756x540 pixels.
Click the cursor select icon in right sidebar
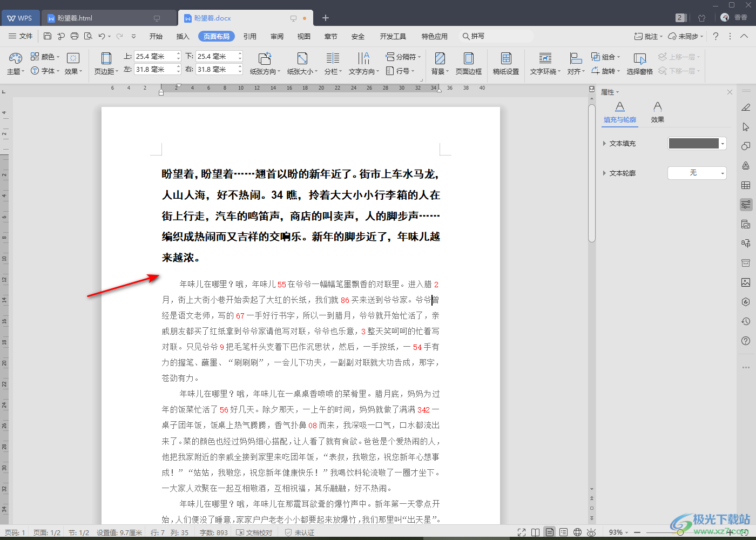[746, 127]
